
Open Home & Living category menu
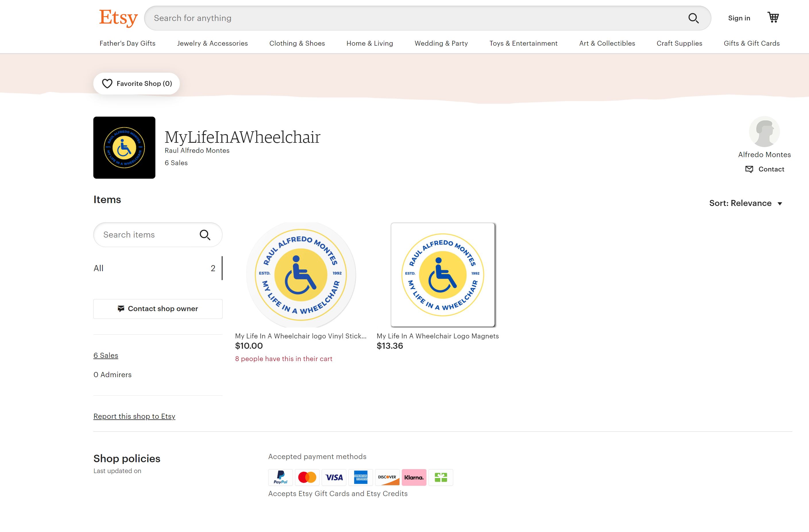tap(370, 43)
